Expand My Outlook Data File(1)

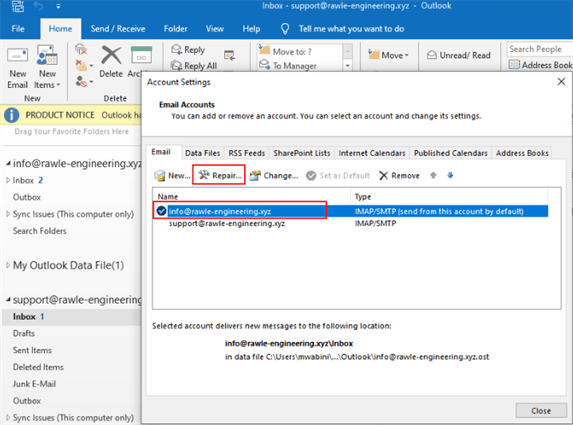pos(8,265)
